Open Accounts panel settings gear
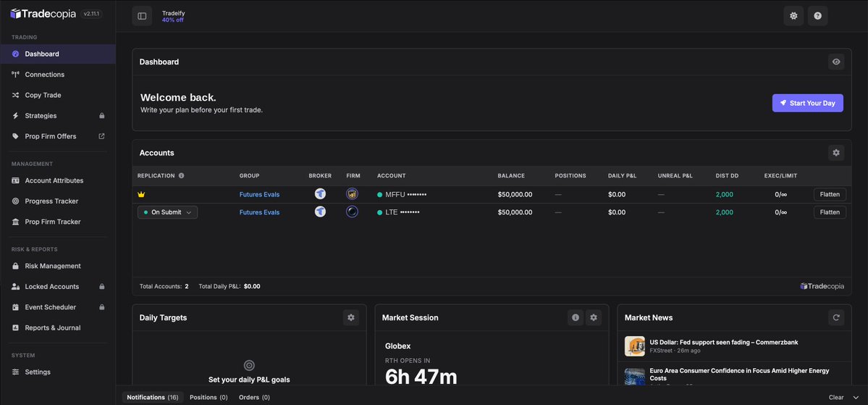This screenshot has width=868, height=405. click(836, 153)
